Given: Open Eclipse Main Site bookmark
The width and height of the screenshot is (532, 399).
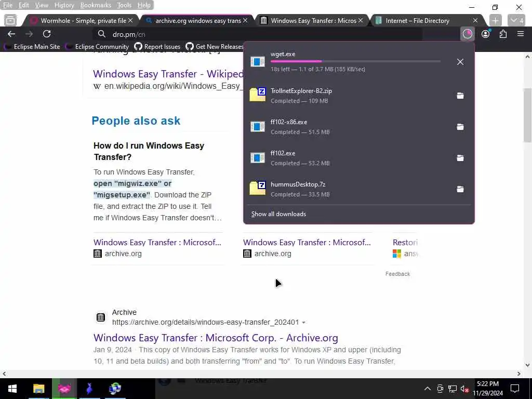Looking at the screenshot, I should click(32, 46).
